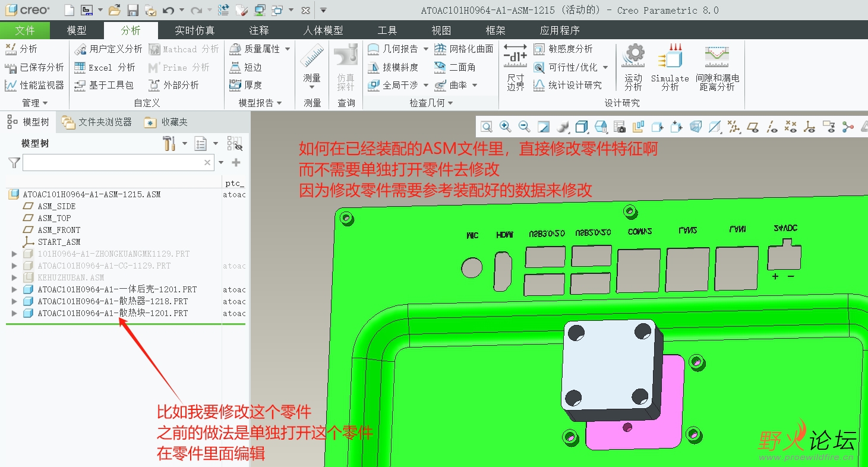Toggle datum plane display icon
The height and width of the screenshot is (467, 868).
pos(753,127)
